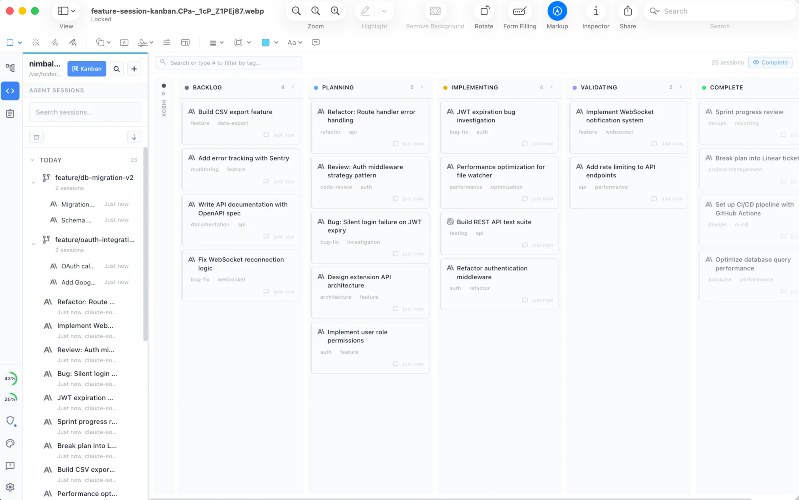Rotate the image using Rotate button
The width and height of the screenshot is (799, 500).
point(484,11)
